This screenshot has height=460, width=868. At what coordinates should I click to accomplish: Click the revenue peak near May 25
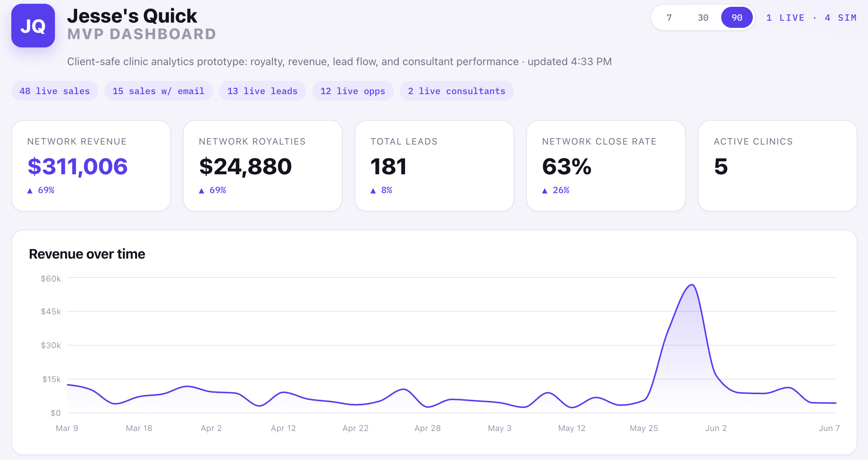click(692, 285)
